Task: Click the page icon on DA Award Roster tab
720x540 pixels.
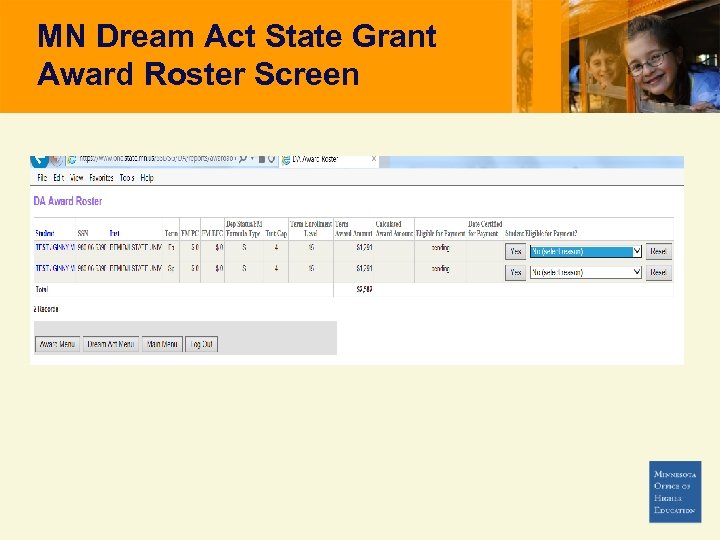Action: pos(286,159)
